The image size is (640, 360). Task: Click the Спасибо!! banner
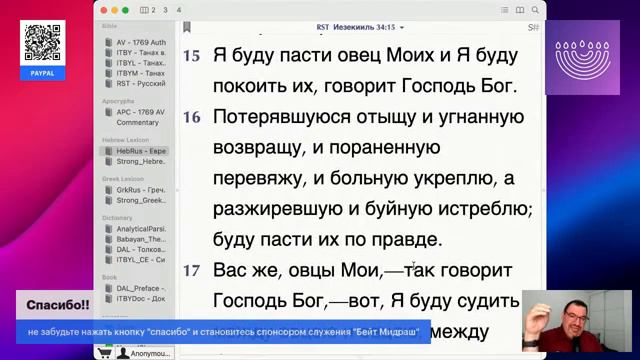click(x=58, y=305)
